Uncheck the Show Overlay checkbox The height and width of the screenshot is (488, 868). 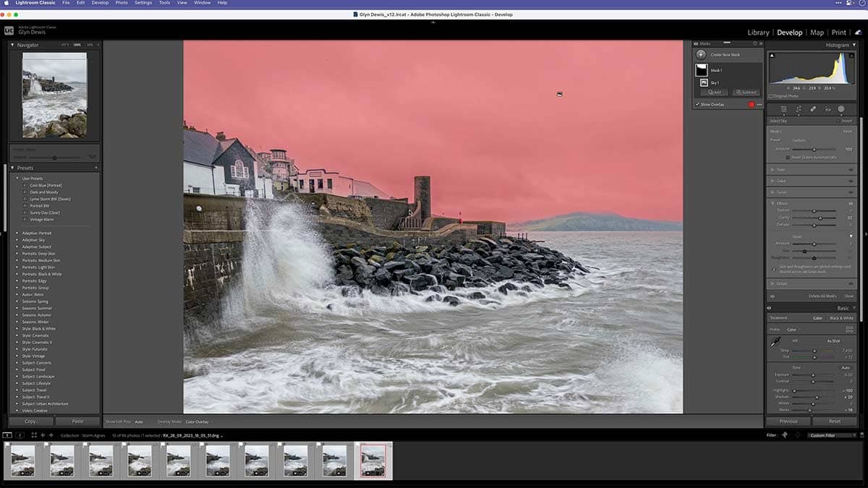(x=697, y=104)
